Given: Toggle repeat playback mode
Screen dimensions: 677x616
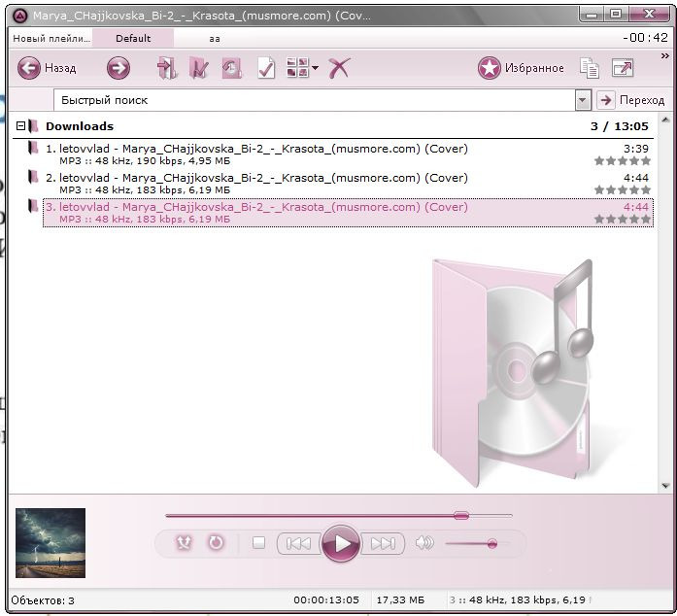Looking at the screenshot, I should click(x=216, y=543).
